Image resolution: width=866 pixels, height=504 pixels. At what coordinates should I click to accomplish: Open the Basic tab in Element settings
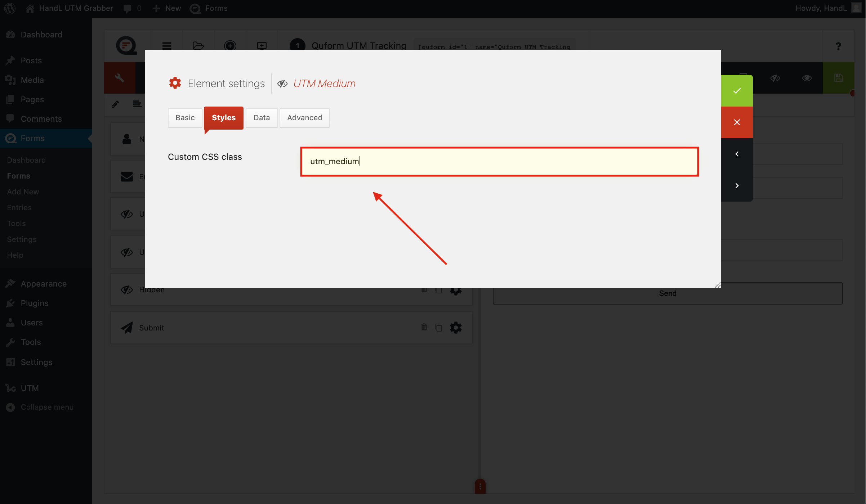(185, 118)
